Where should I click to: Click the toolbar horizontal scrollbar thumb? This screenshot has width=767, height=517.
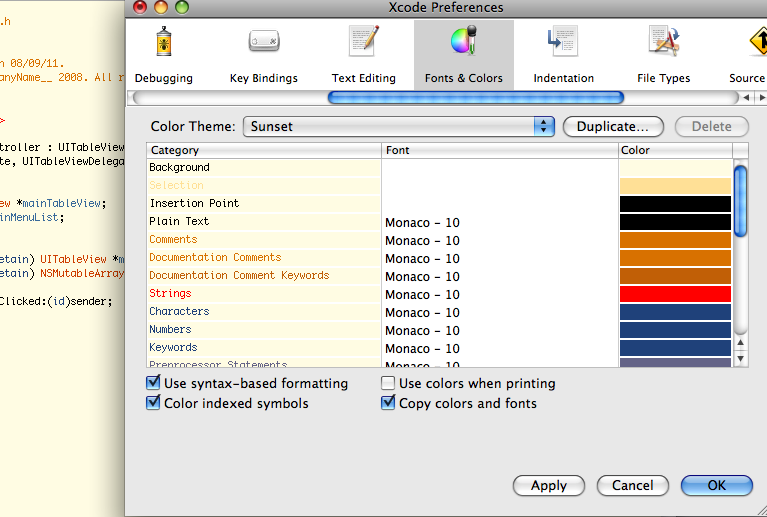click(x=475, y=98)
